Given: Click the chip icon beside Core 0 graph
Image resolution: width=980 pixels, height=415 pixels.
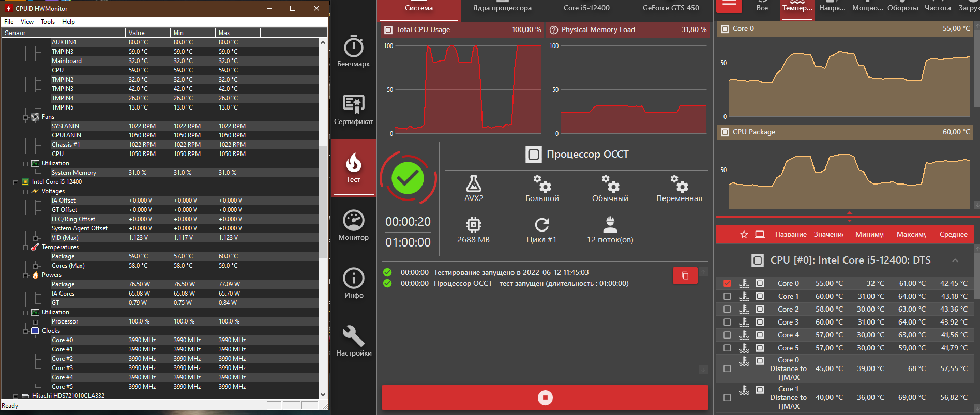Looking at the screenshot, I should pyautogui.click(x=725, y=29).
